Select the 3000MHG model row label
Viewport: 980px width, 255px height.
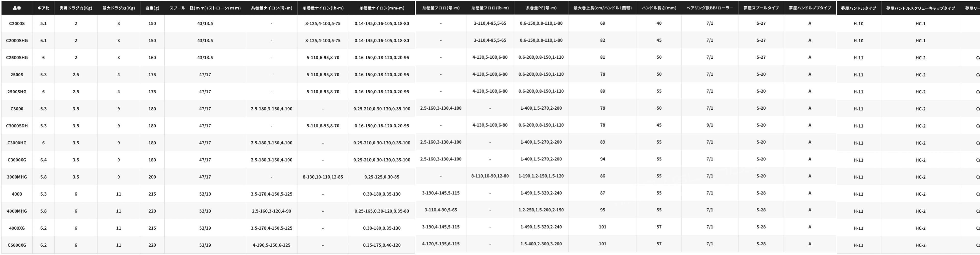[17, 177]
